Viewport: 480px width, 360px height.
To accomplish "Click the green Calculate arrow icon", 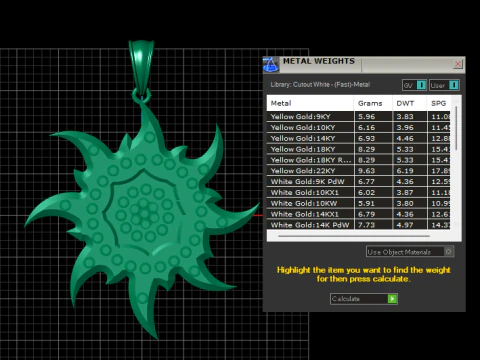I will 392,299.
